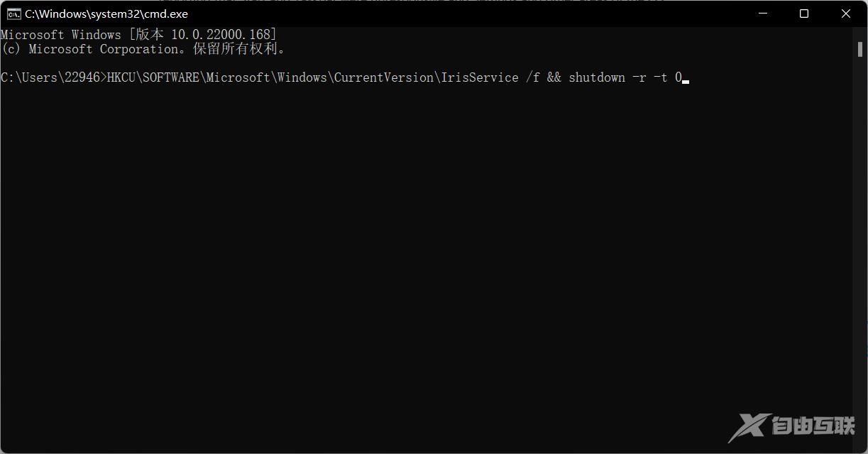868x454 pixels.
Task: Click the -r flag in the command
Action: tap(638, 77)
